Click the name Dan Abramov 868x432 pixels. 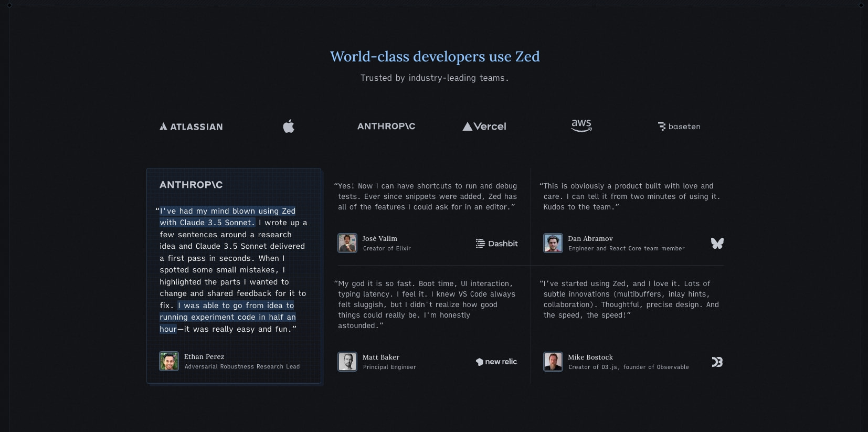click(590, 238)
